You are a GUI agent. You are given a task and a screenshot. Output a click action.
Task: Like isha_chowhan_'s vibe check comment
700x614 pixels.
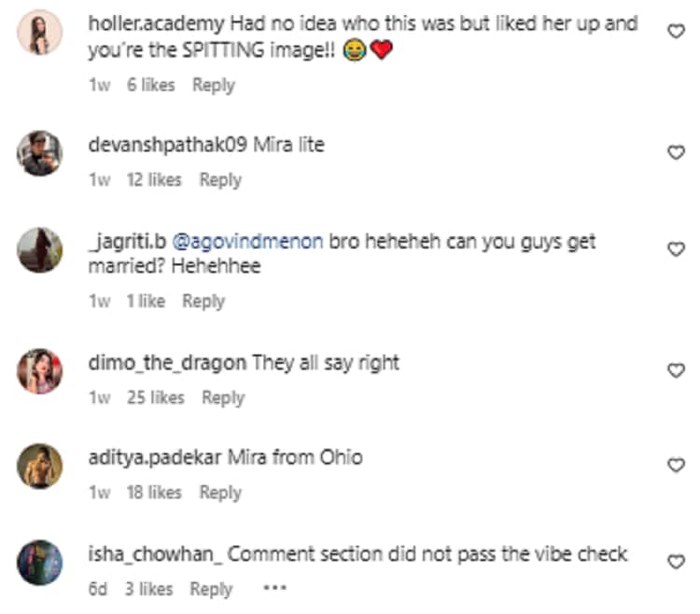click(677, 562)
